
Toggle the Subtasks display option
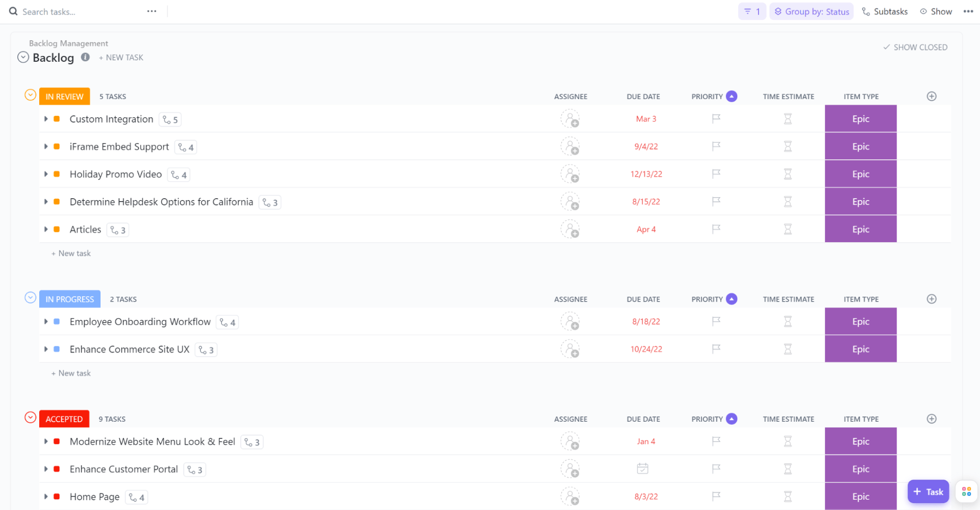(x=885, y=12)
